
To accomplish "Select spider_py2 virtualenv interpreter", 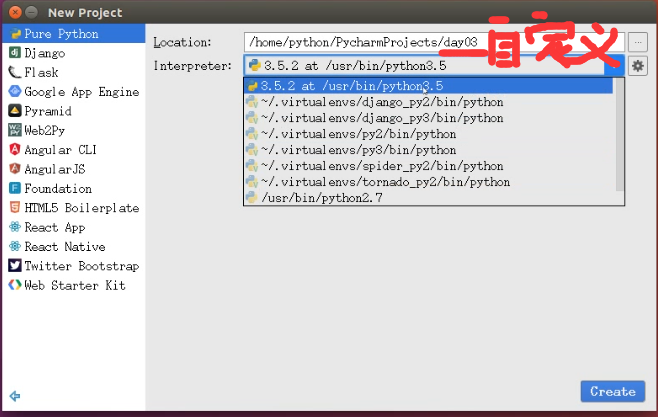I will click(x=428, y=166).
